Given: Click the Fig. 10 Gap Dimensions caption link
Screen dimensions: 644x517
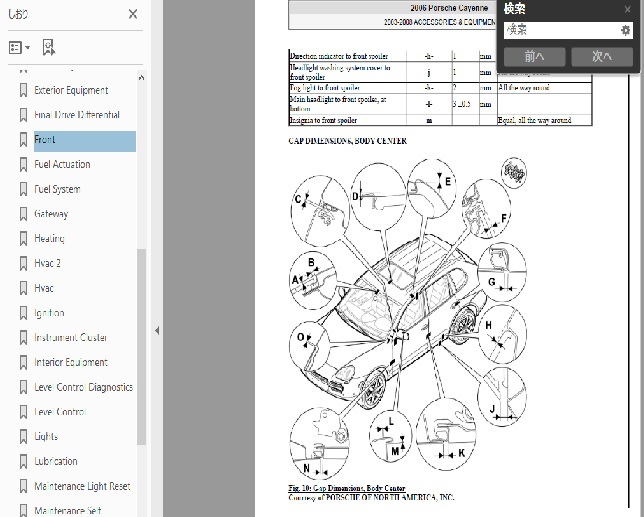Looking at the screenshot, I should tap(347, 488).
